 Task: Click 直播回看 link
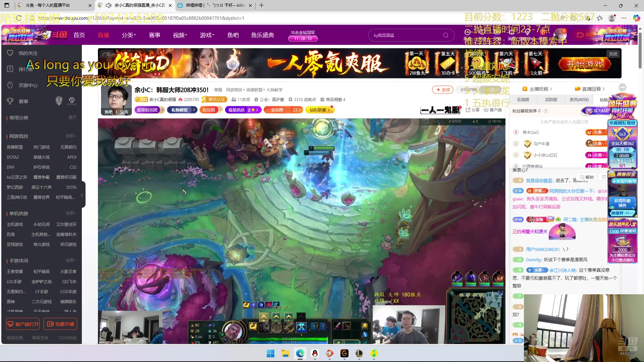(x=590, y=89)
